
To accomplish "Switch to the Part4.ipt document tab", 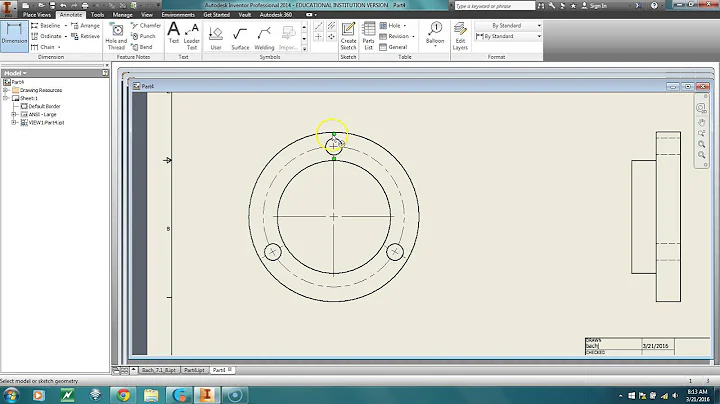I will 194,370.
